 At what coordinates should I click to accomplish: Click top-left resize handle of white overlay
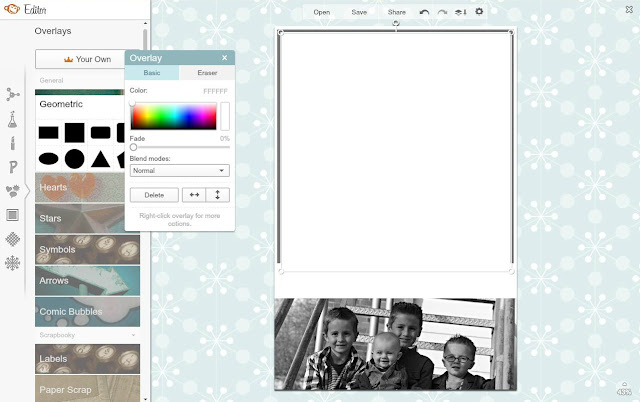click(280, 32)
